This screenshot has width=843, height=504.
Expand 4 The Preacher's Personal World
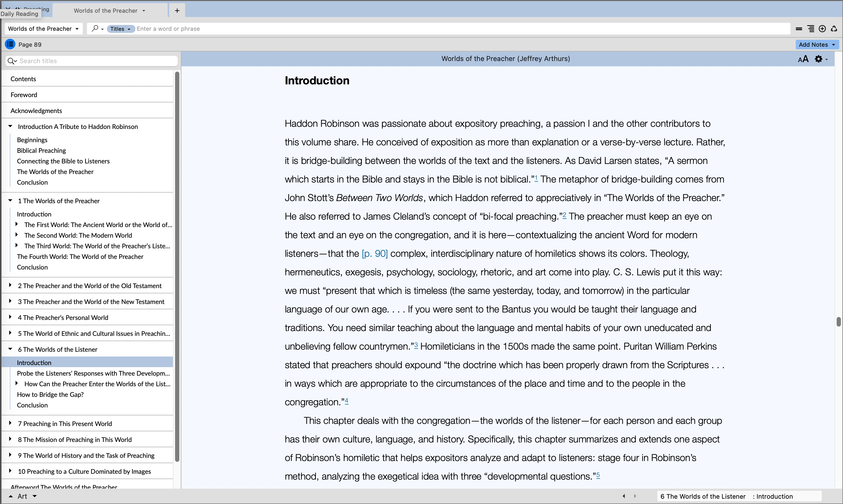click(10, 317)
